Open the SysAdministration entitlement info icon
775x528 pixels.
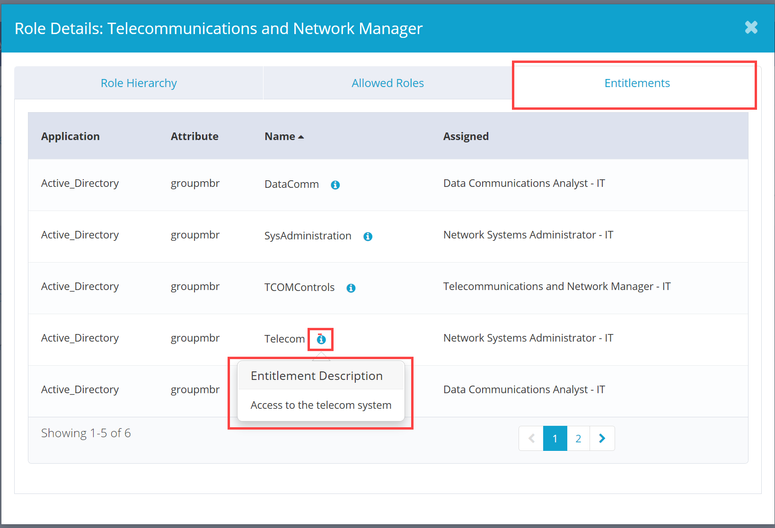click(368, 237)
